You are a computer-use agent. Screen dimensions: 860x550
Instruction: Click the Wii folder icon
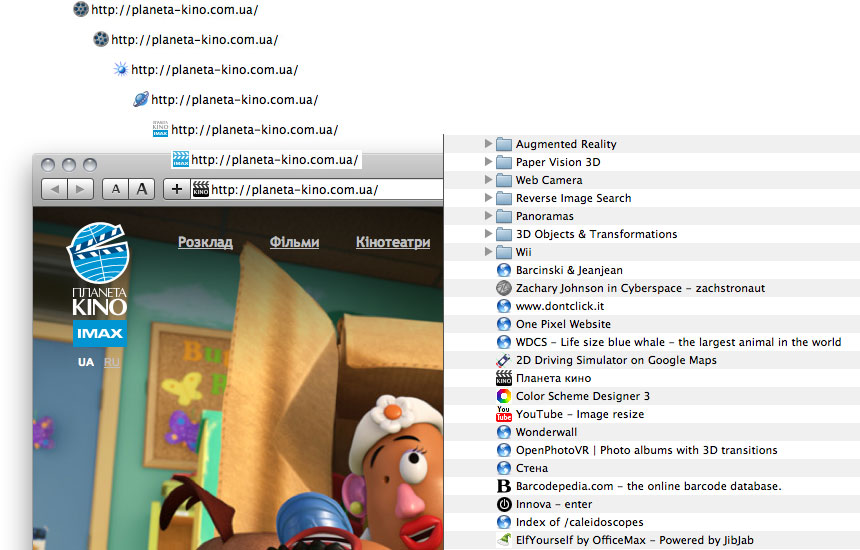pos(503,252)
